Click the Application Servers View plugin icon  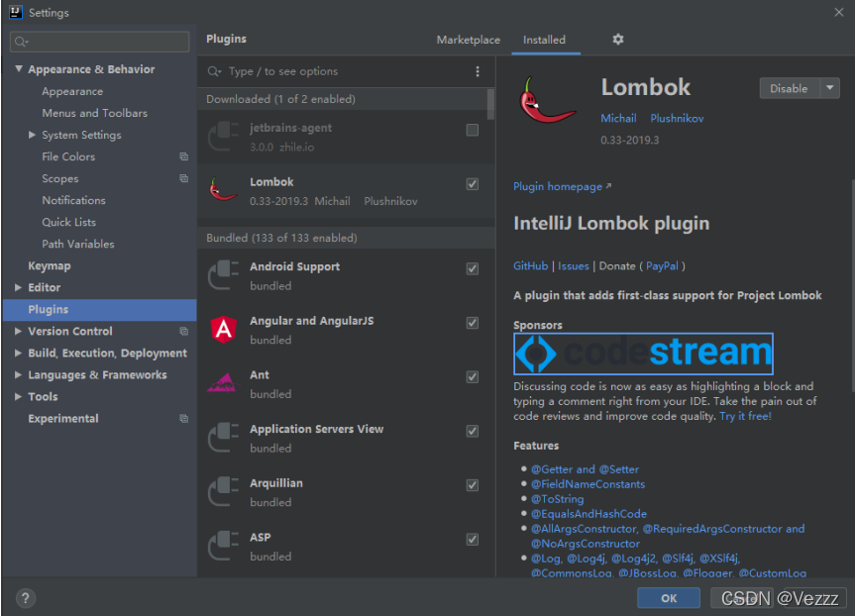[x=224, y=438]
